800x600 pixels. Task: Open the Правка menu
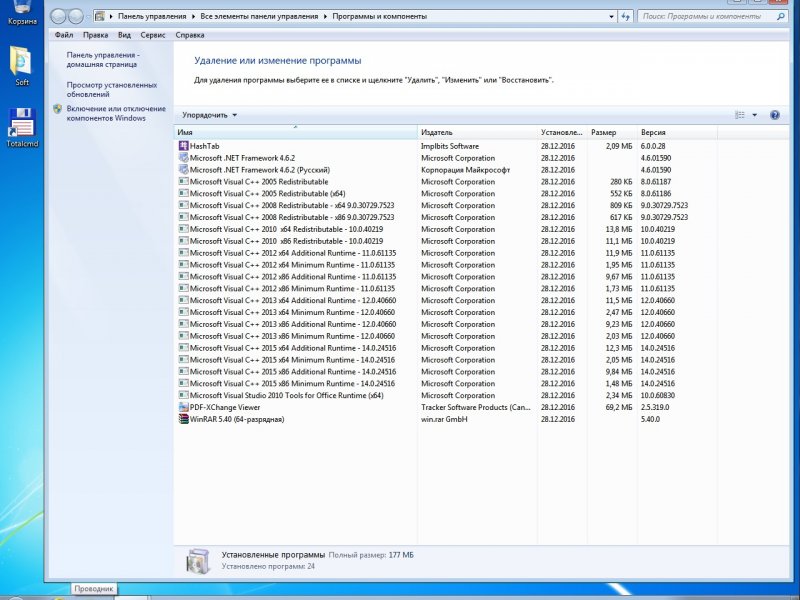point(95,35)
